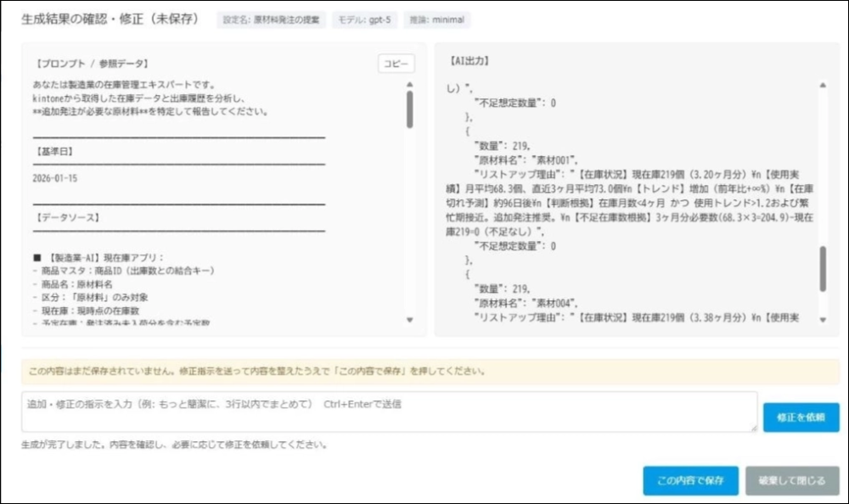Click the 設定名: 原材料発注の提案 tag

coord(272,20)
